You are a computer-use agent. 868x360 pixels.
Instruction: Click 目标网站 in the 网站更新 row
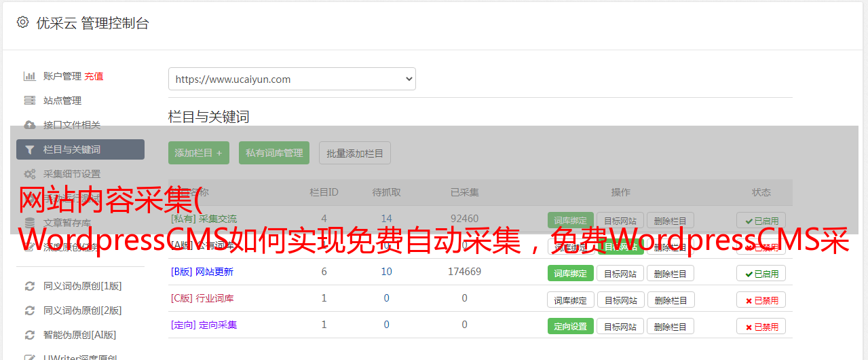pos(620,273)
